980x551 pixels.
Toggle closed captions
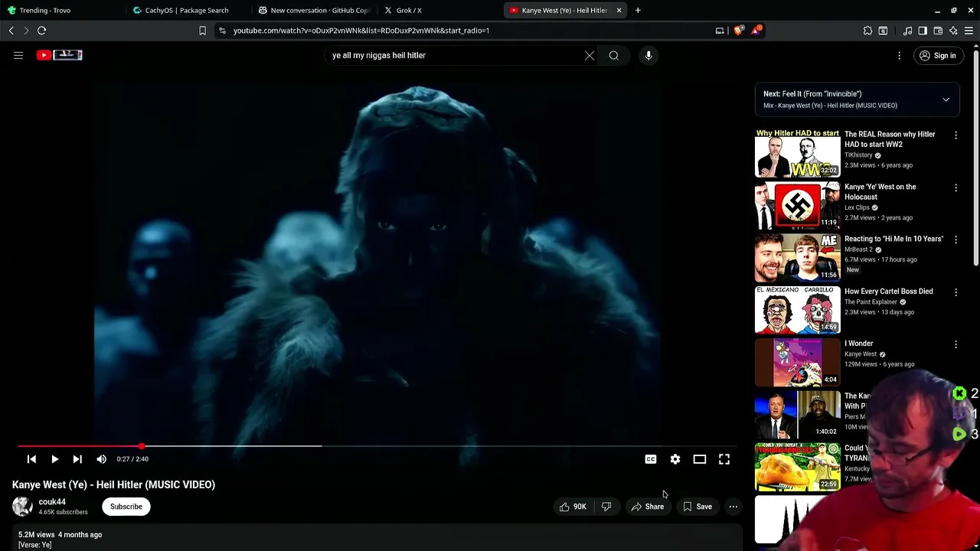pyautogui.click(x=651, y=459)
